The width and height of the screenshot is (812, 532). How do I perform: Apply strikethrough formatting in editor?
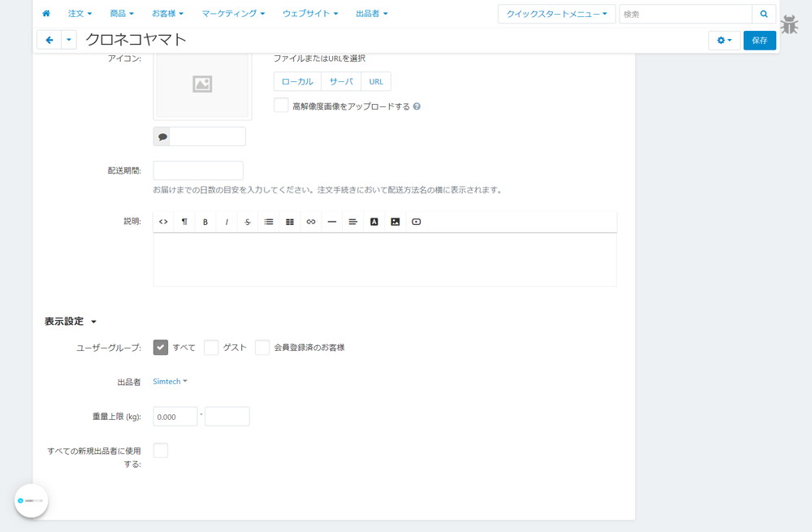[x=248, y=222]
